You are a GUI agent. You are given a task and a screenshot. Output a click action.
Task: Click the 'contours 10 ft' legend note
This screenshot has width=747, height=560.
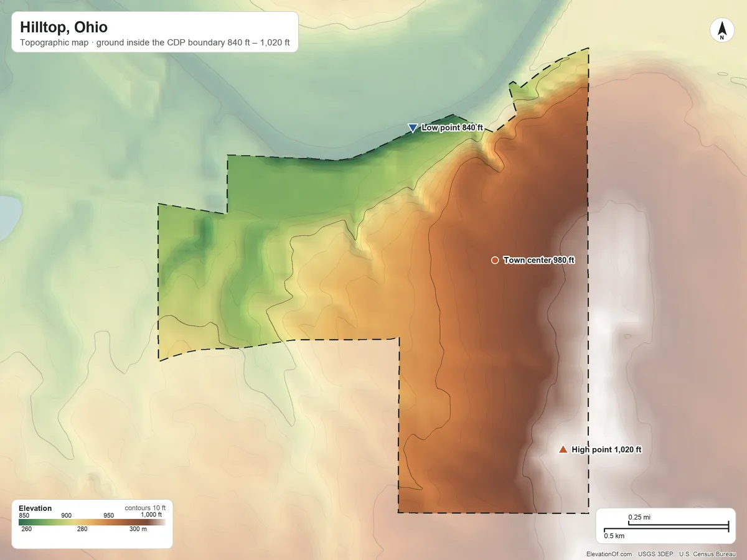point(145,508)
